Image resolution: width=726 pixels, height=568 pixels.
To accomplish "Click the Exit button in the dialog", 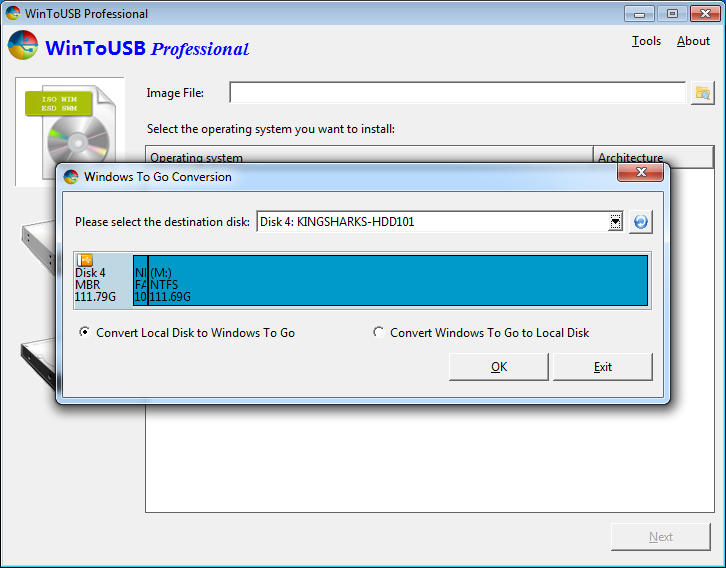I will tap(603, 367).
